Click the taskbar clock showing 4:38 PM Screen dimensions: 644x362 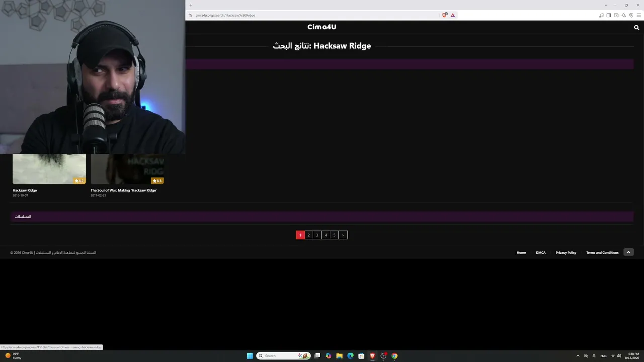point(633,356)
